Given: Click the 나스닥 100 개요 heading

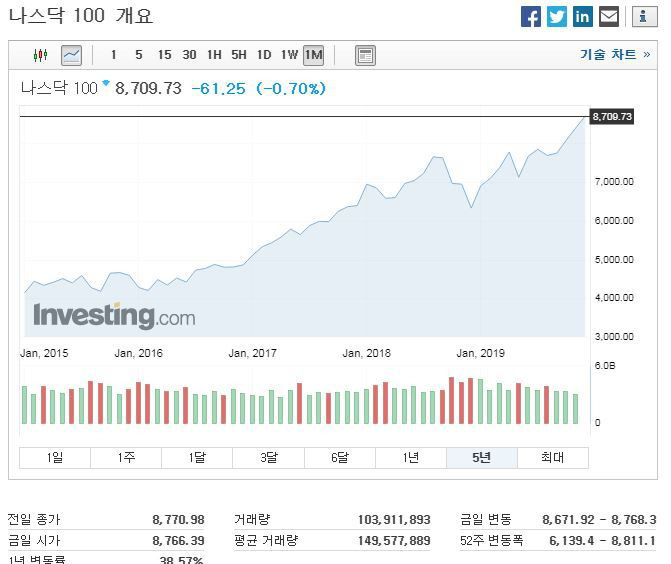Looking at the screenshot, I should tap(81, 16).
